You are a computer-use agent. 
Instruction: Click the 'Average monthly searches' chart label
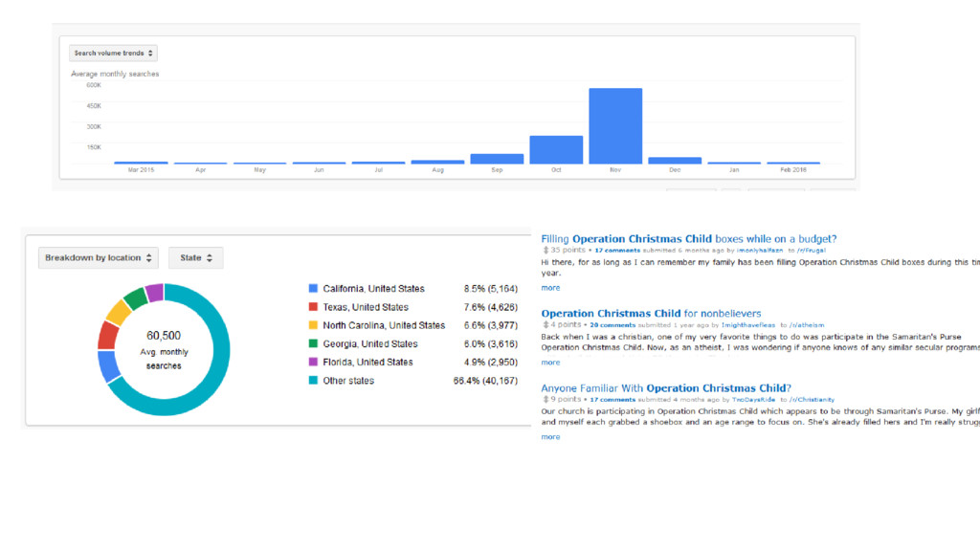115,74
